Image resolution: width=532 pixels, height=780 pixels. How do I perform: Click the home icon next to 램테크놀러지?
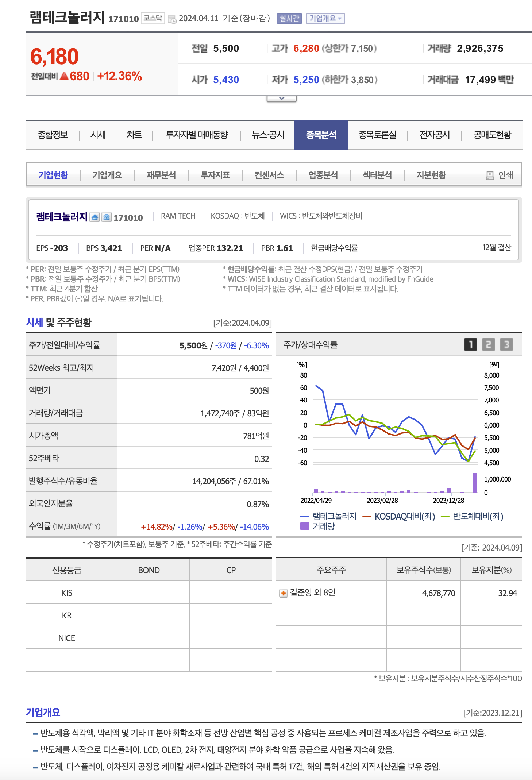coord(95,217)
